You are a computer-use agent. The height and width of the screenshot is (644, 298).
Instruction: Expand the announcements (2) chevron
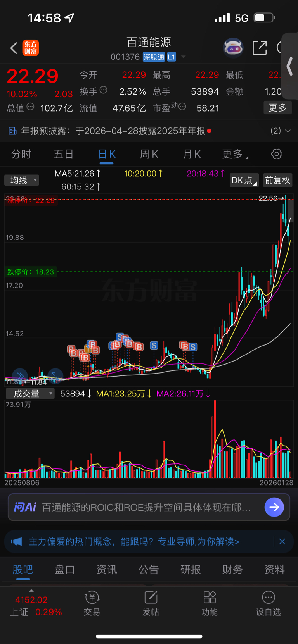point(288,131)
